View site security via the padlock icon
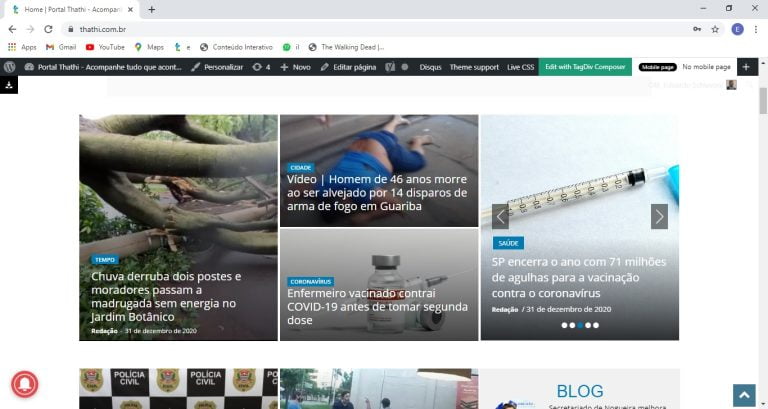Image resolution: width=768 pixels, height=409 pixels. coord(71,29)
